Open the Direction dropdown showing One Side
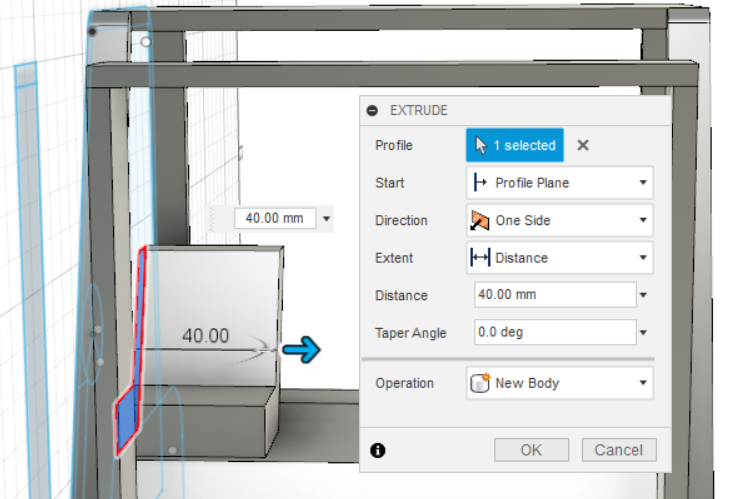This screenshot has height=499, width=732. tap(559, 220)
